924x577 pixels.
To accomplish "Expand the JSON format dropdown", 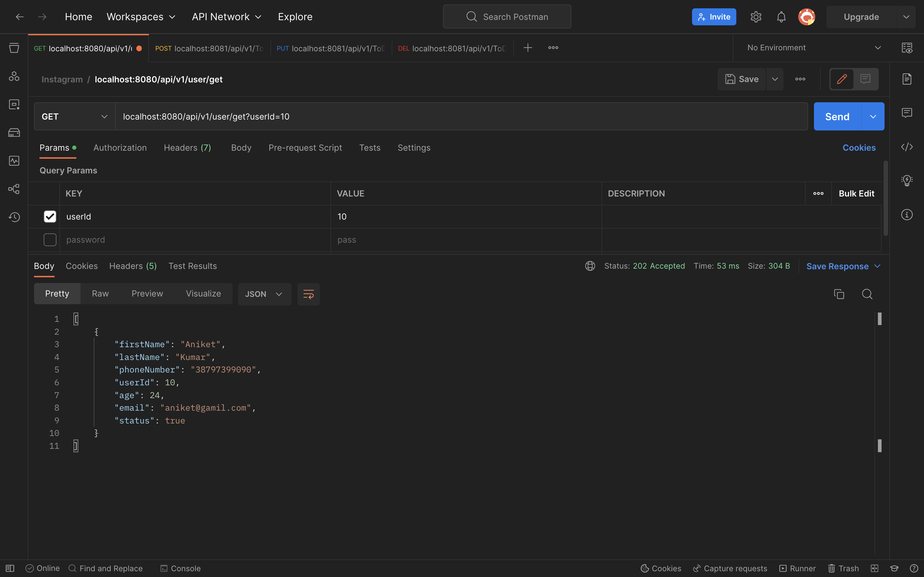I will 264,294.
